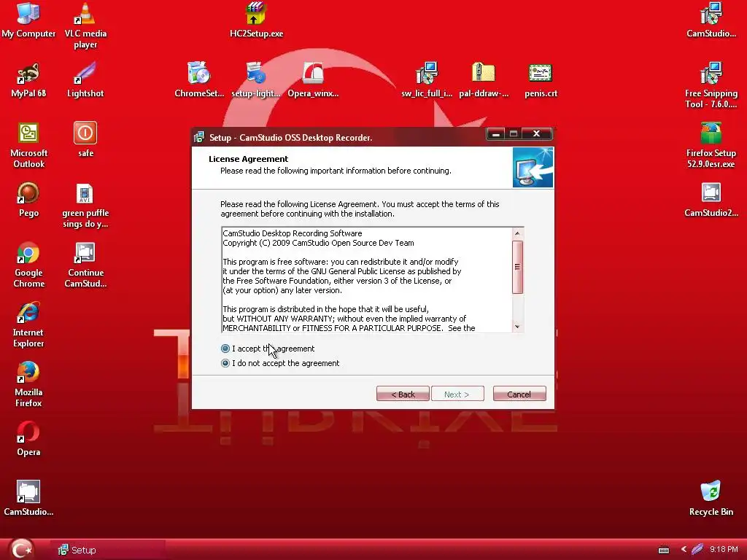Open the My Computer desktop icon

(28, 20)
